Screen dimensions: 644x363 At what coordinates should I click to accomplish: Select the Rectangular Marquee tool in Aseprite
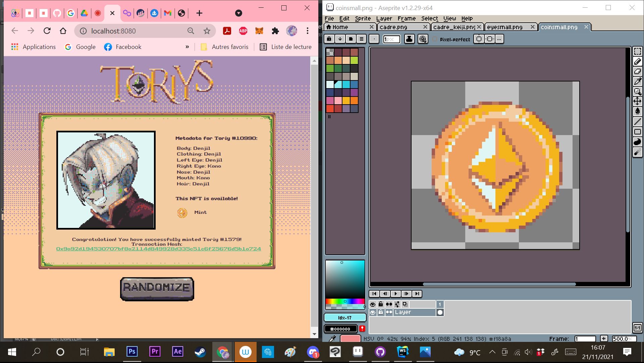click(x=637, y=51)
